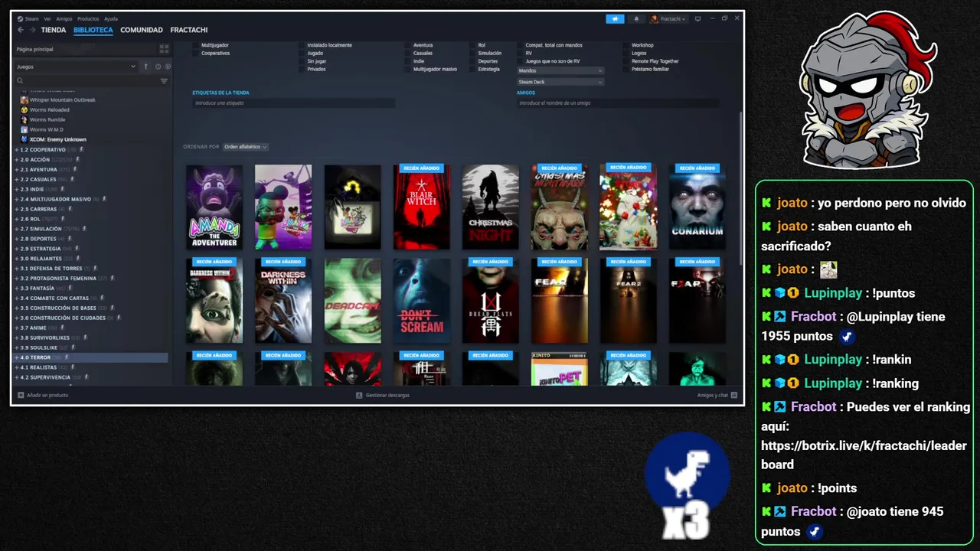Click the plus icon of Añadir un producto
The height and width of the screenshot is (551, 980).
(x=21, y=395)
